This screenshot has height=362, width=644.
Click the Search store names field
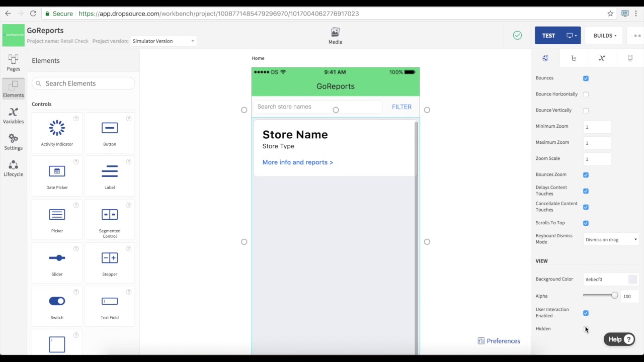pyautogui.click(x=318, y=107)
